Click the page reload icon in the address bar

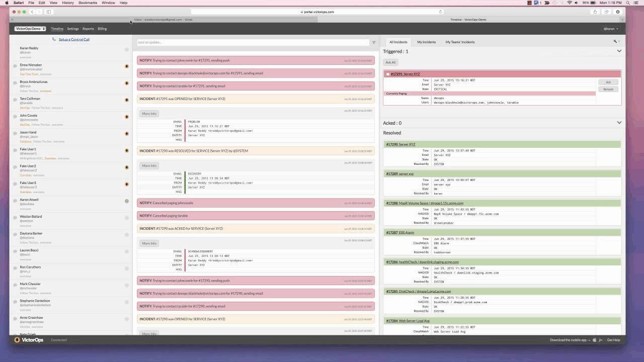[x=441, y=12]
